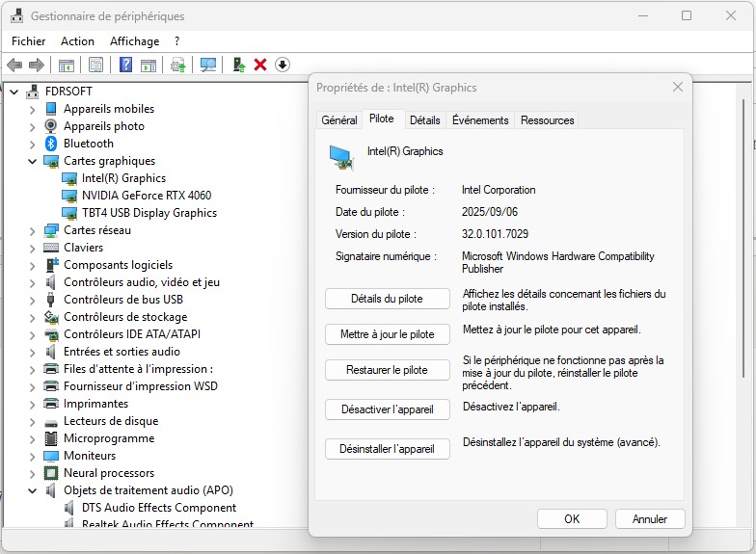
Task: Click the green-arrow driver settings toolbar icon
Action: pyautogui.click(x=177, y=65)
